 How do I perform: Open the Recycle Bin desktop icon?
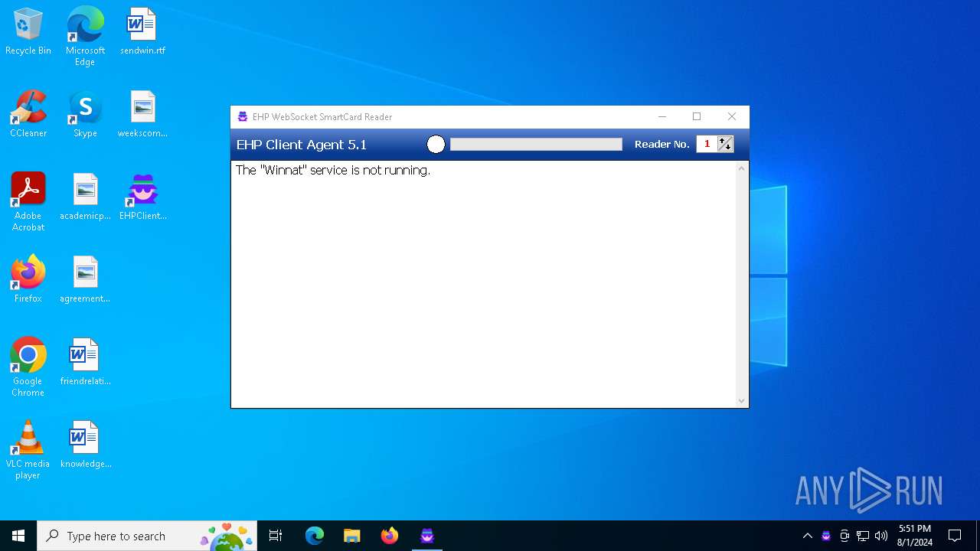click(28, 31)
